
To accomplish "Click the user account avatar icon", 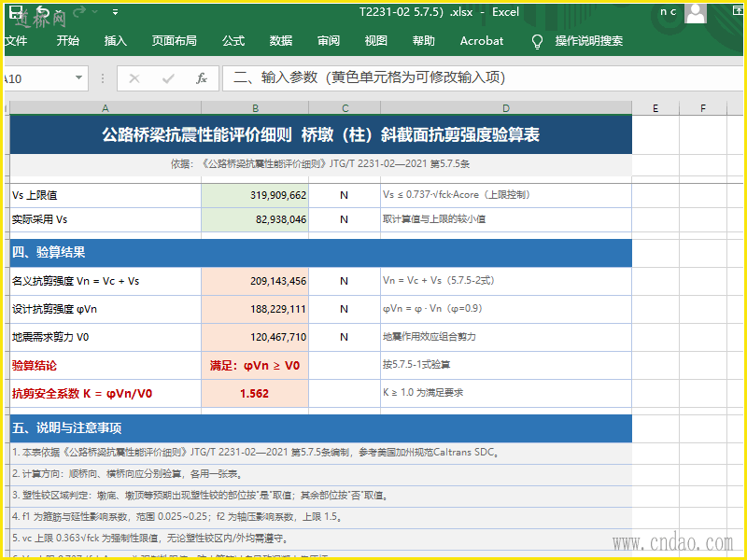I will 696,12.
